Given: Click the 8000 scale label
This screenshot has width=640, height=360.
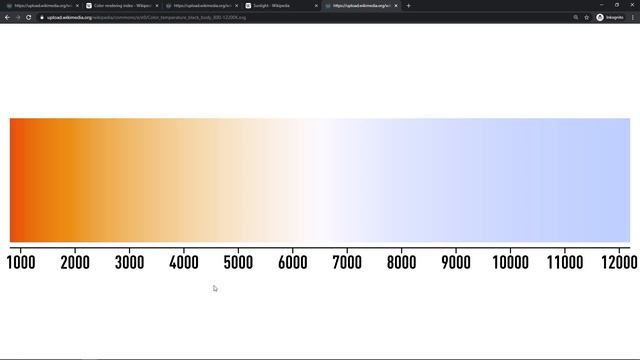Looking at the screenshot, I should click(x=402, y=262).
